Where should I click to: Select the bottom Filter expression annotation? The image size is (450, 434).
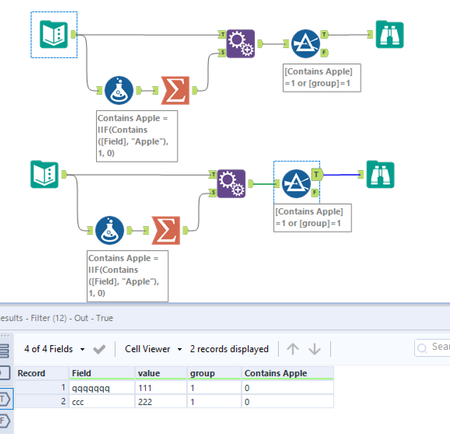click(312, 218)
